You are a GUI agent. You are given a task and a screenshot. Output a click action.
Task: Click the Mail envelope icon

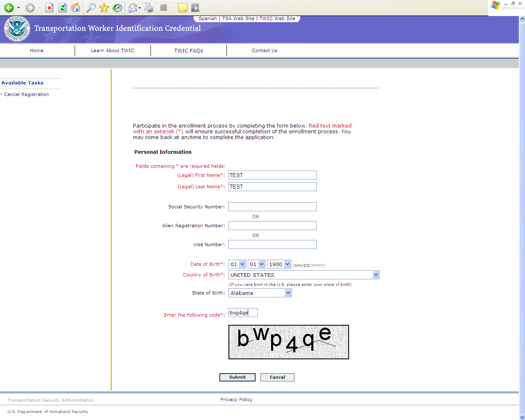[x=132, y=8]
